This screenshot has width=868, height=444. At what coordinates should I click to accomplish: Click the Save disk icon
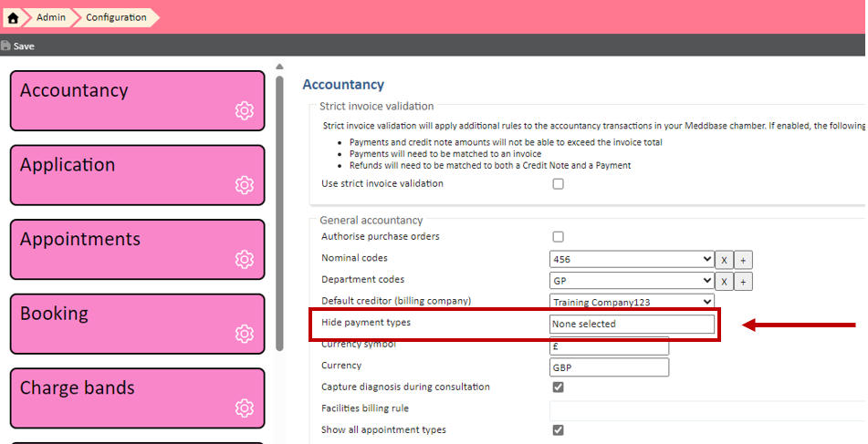tap(6, 46)
